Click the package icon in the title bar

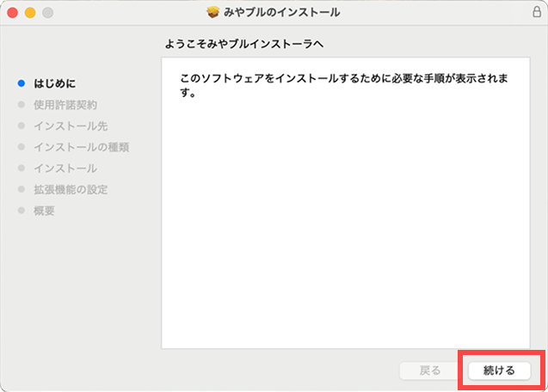214,13
